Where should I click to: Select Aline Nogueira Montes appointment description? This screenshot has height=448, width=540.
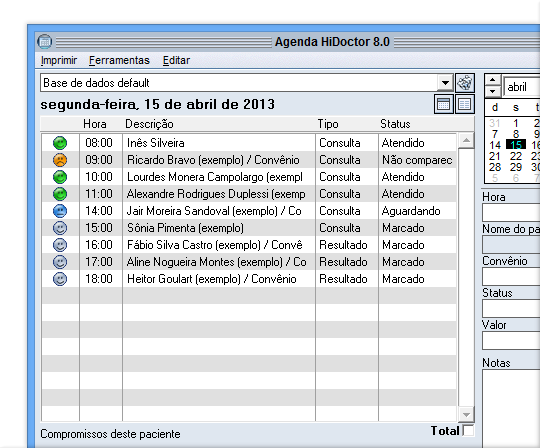coord(217,262)
